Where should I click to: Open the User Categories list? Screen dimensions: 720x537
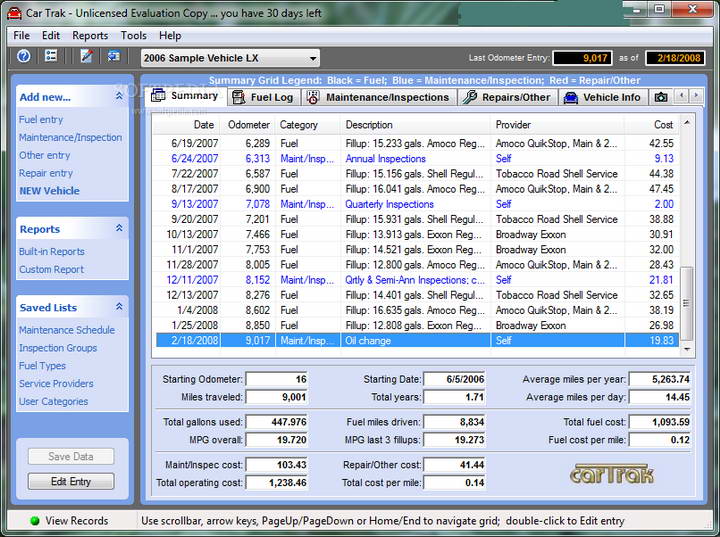[53, 401]
